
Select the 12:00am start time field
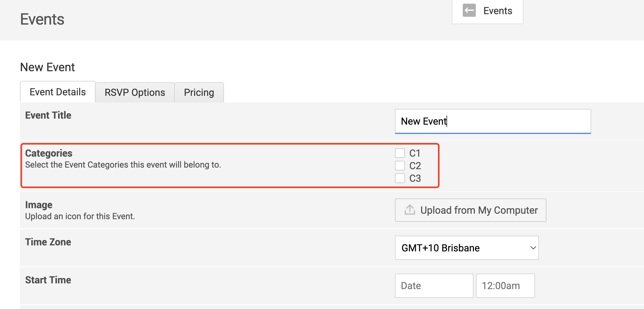point(505,286)
